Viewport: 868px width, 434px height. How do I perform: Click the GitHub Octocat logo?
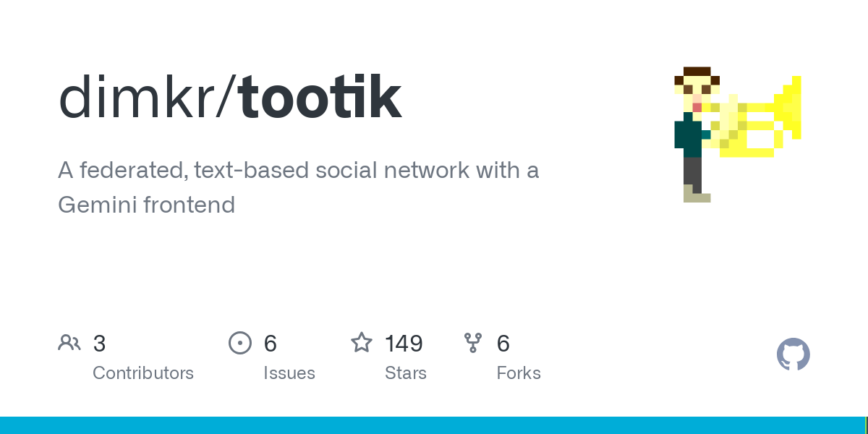click(x=793, y=355)
